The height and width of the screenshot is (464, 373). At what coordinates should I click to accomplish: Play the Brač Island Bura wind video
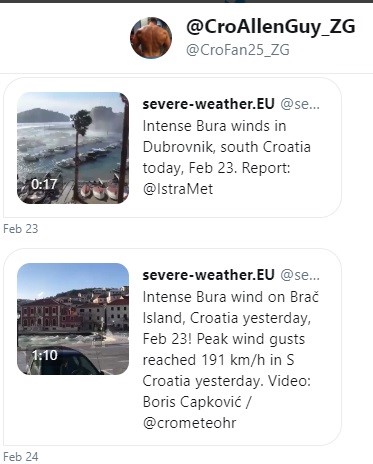coord(73,319)
